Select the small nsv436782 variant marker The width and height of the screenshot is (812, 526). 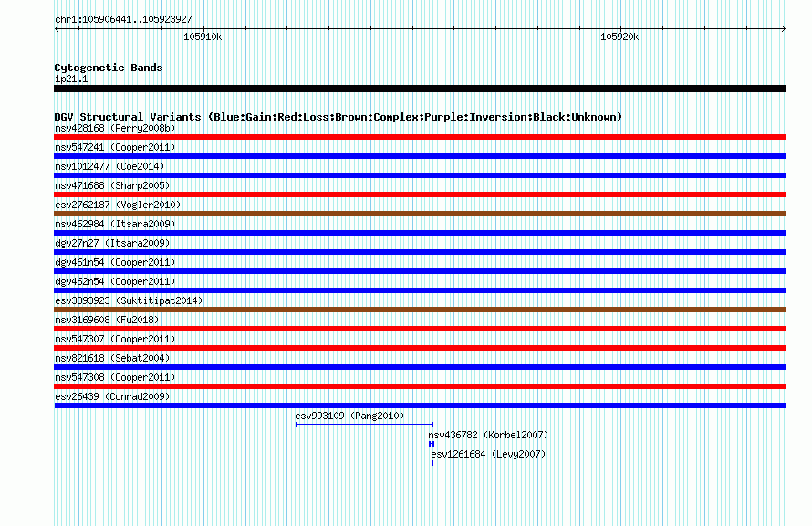coord(432,444)
